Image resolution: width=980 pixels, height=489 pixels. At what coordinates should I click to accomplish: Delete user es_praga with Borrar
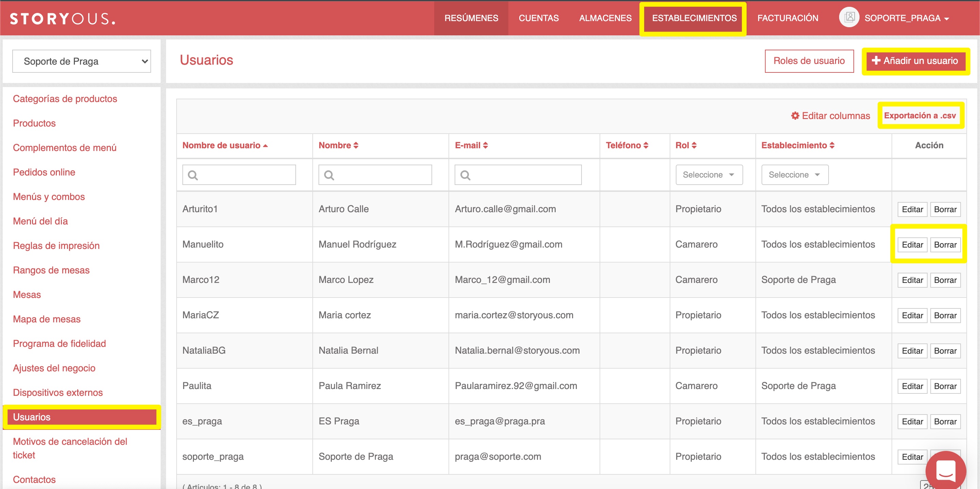click(x=945, y=421)
